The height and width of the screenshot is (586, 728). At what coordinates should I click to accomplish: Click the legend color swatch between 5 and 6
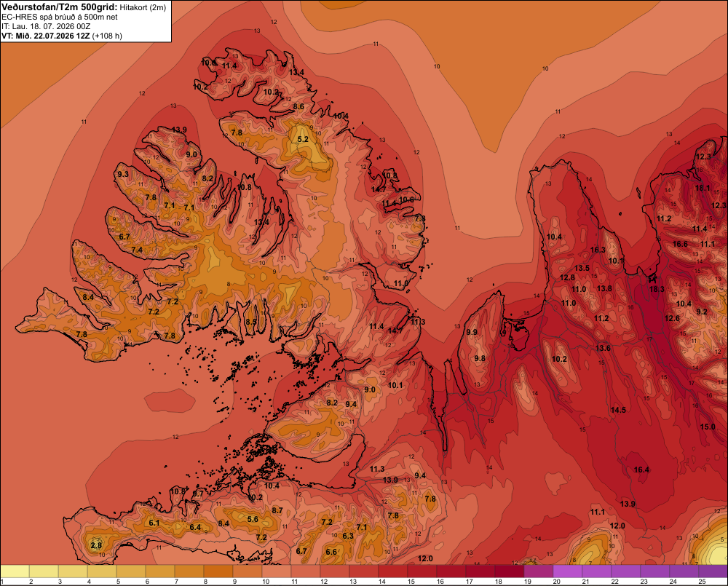coord(131,571)
